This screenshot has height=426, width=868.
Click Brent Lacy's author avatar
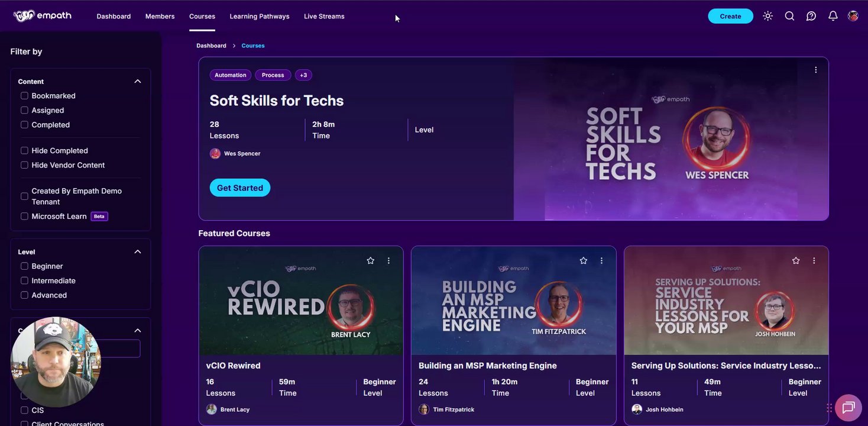coord(211,409)
